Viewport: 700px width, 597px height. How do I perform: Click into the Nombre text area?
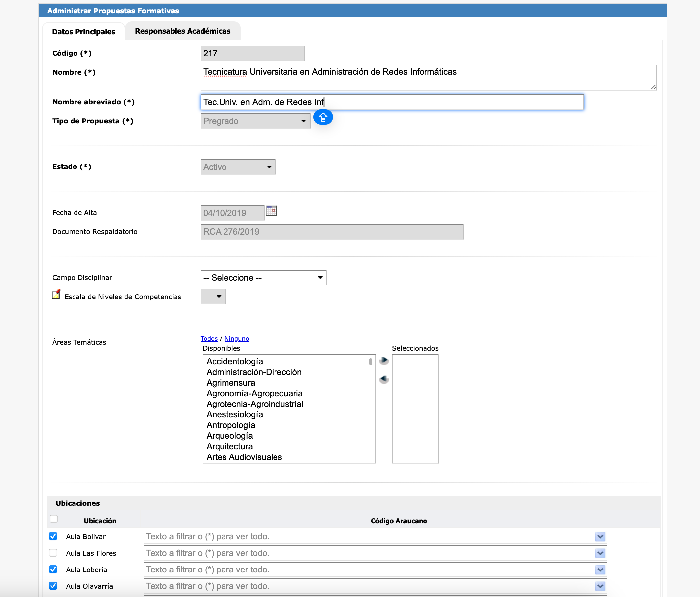428,78
